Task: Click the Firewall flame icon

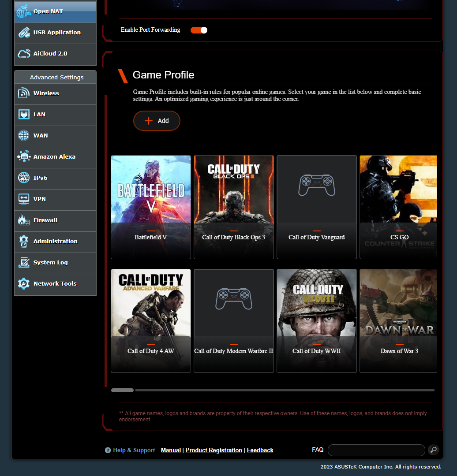Action: pos(24,220)
